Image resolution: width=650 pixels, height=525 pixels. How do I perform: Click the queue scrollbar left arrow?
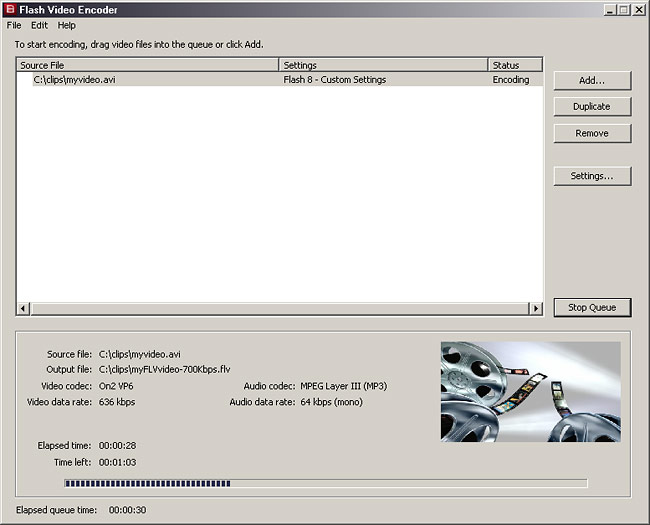pyautogui.click(x=23, y=309)
